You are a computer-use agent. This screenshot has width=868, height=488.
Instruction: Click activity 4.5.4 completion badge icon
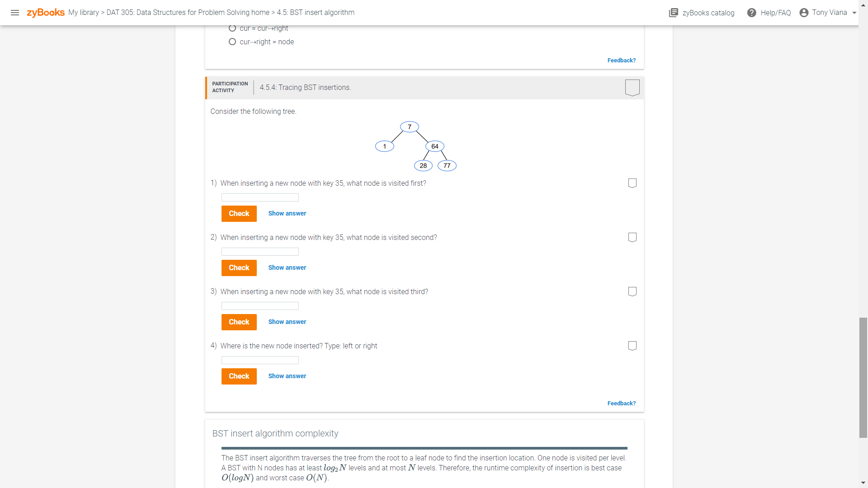pyautogui.click(x=632, y=88)
